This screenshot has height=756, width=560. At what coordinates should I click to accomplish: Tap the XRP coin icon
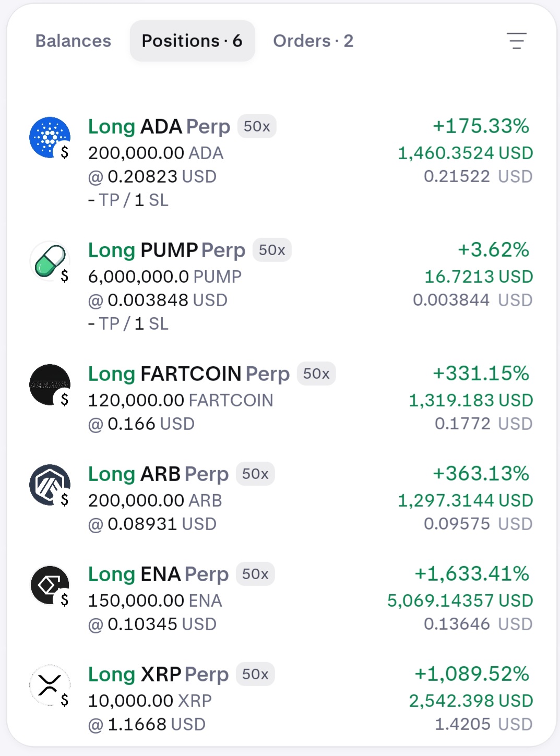point(50,686)
